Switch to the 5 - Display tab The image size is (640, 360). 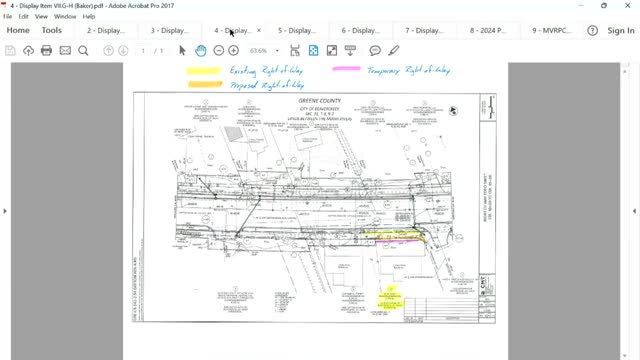[x=297, y=31]
